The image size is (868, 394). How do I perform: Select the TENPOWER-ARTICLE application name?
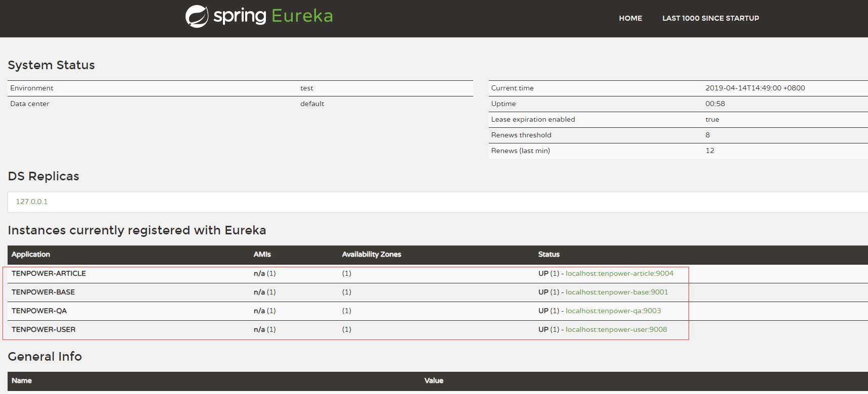49,273
